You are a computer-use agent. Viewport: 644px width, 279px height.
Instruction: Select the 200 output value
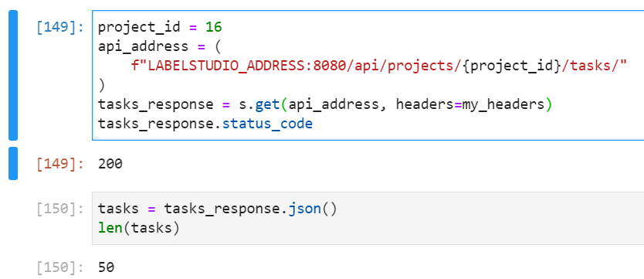(110, 165)
